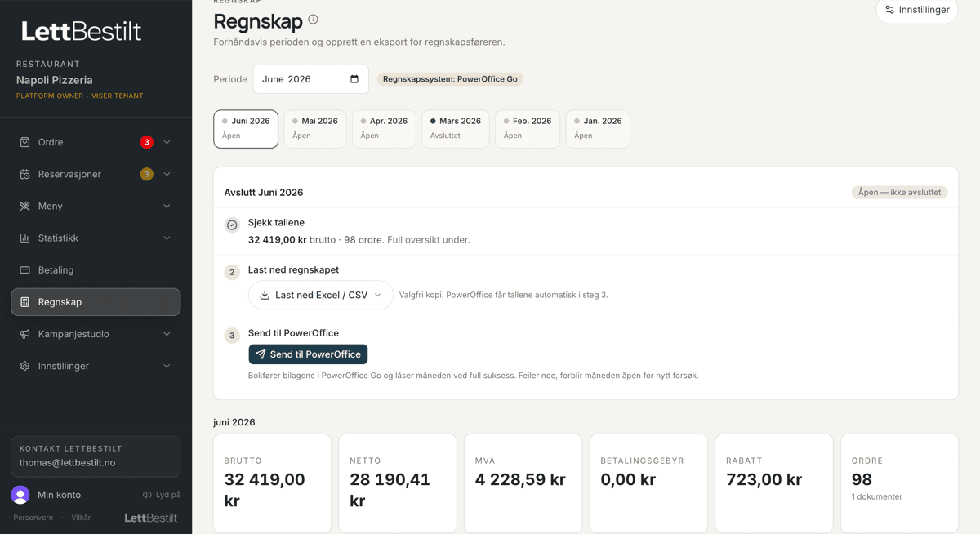Click the Betaling card icon in sidebar
Image resolution: width=980 pixels, height=534 pixels.
point(24,270)
